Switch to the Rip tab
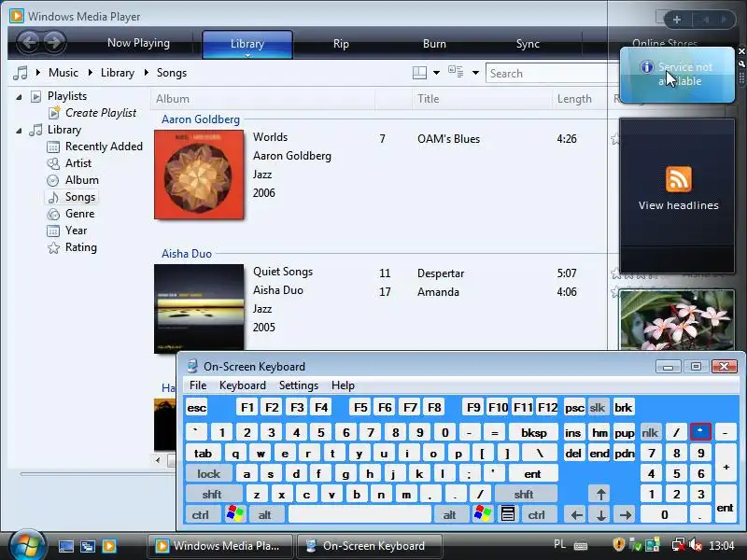Screen dimensions: 747x560 341,44
